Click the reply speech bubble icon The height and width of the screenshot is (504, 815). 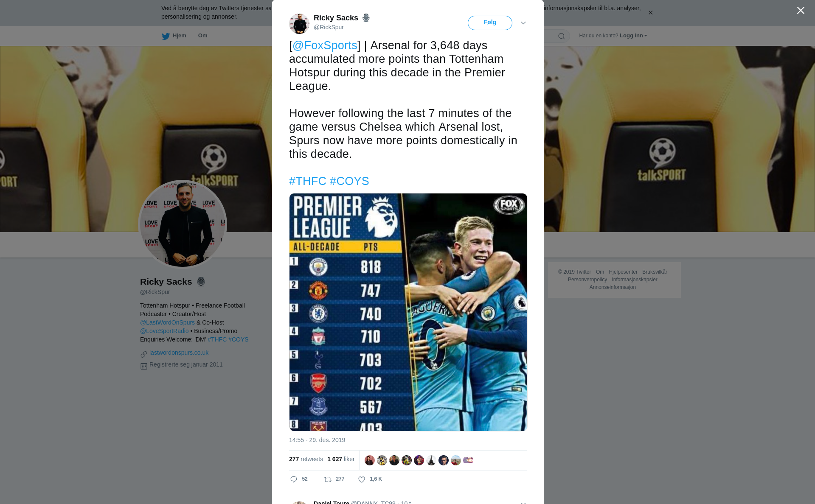[294, 479]
